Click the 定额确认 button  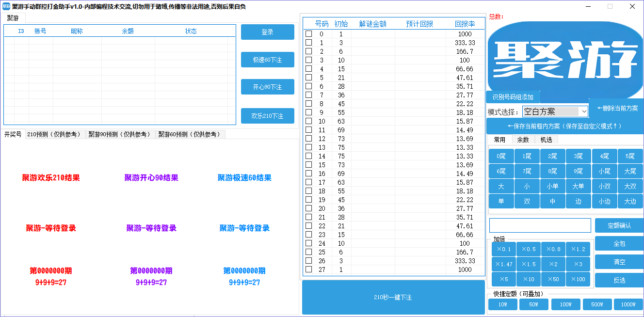[619, 225]
